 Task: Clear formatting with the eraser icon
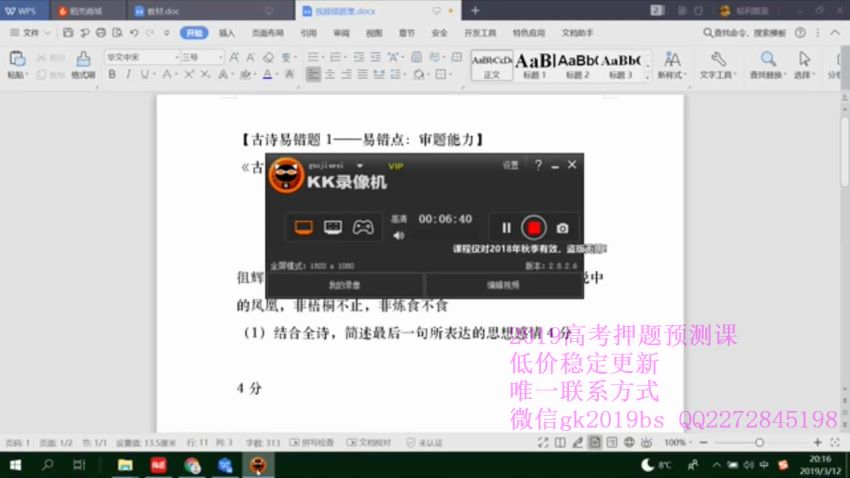[x=268, y=57]
